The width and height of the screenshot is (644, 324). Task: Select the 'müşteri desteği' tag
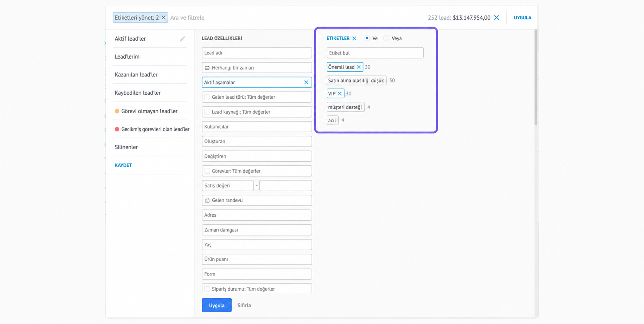point(345,107)
